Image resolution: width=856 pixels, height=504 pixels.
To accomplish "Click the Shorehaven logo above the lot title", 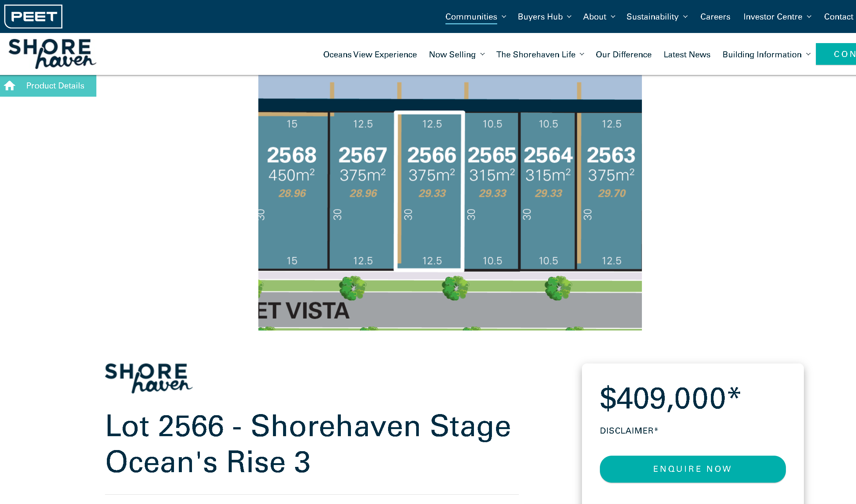I will 148,378.
